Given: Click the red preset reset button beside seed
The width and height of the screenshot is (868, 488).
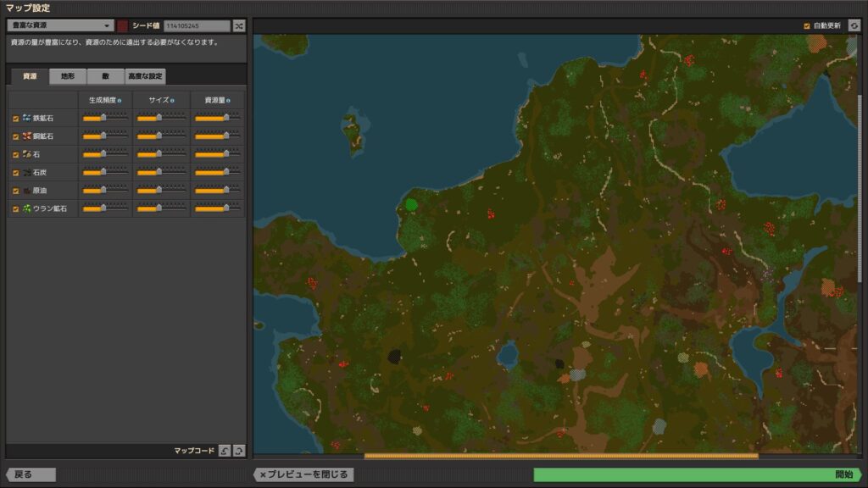Looking at the screenshot, I should pyautogui.click(x=122, y=25).
